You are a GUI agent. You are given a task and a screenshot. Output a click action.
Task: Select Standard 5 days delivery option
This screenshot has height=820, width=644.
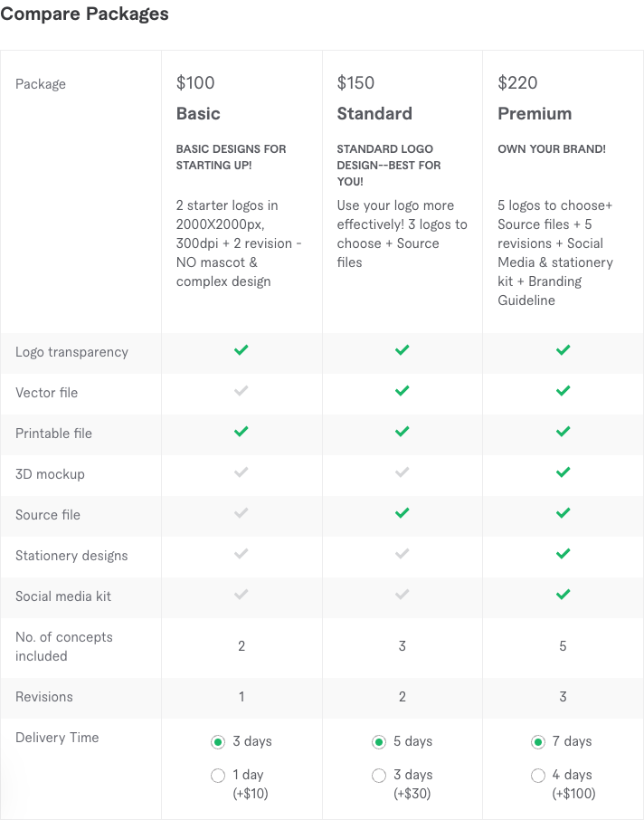379,742
